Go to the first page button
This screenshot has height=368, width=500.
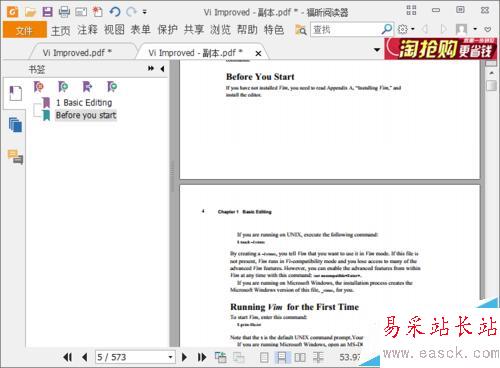coord(67,357)
